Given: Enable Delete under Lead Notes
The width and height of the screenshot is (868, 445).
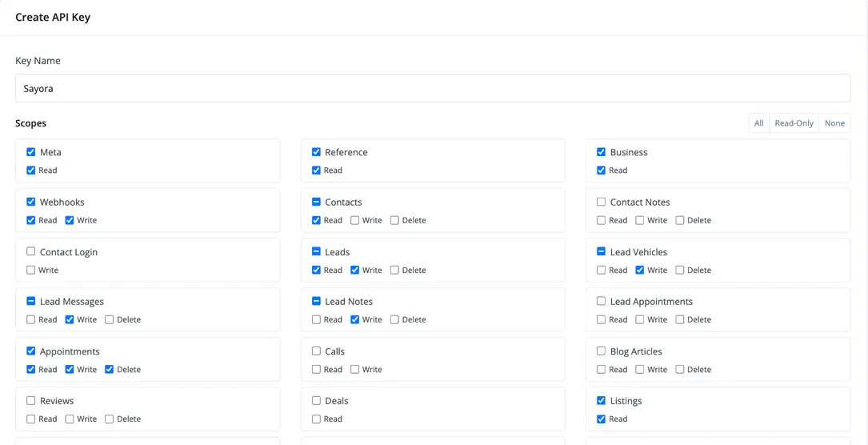Looking at the screenshot, I should point(394,319).
